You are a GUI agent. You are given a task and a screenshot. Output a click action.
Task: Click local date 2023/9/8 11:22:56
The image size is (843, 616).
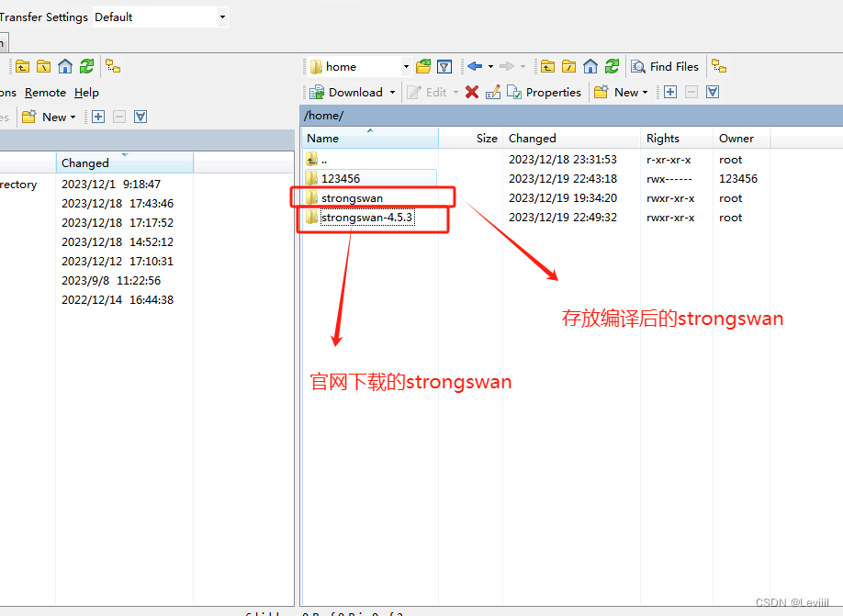(x=111, y=281)
